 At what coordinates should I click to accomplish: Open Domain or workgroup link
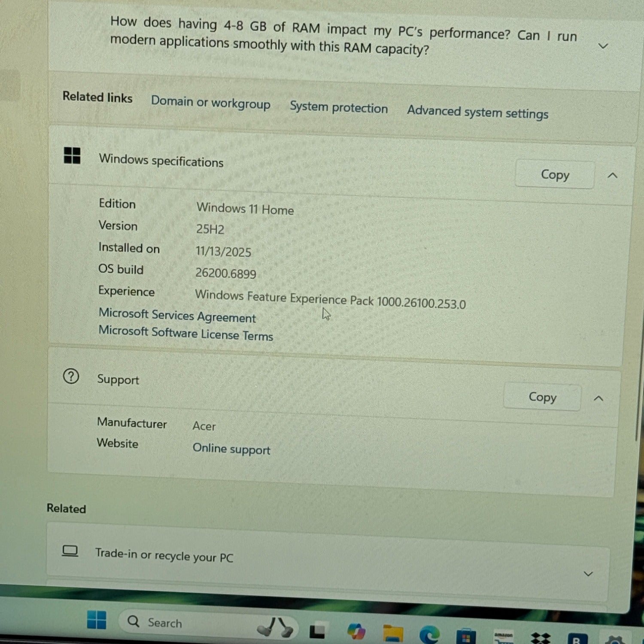210,103
